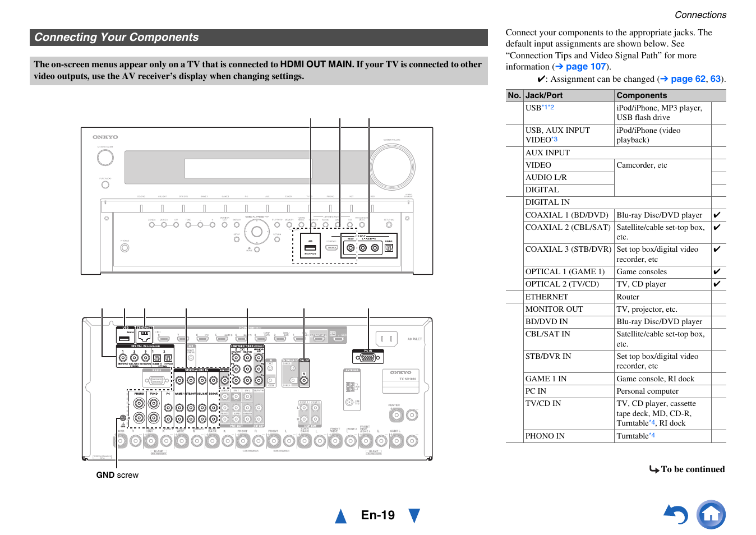Click the 'Router' table cell

663,297
